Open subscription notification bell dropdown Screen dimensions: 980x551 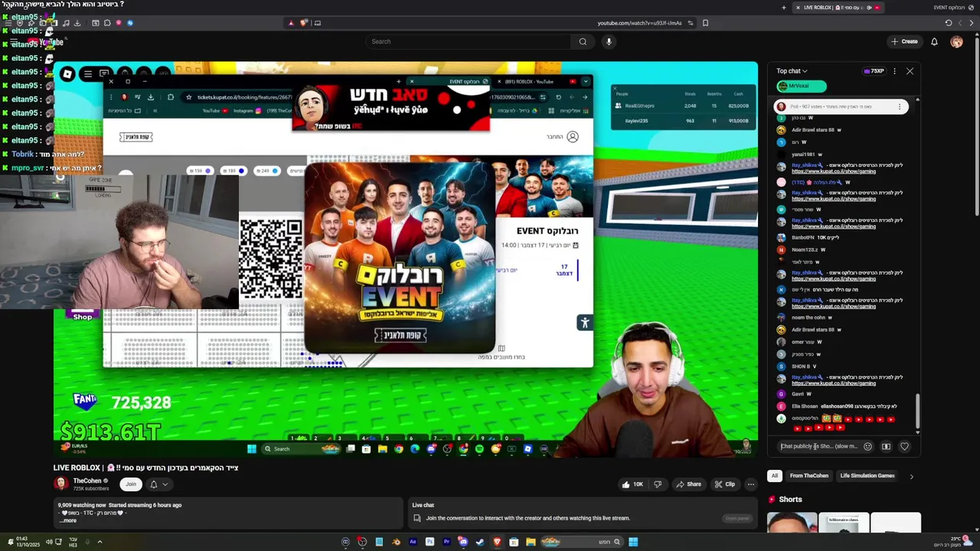[158, 484]
